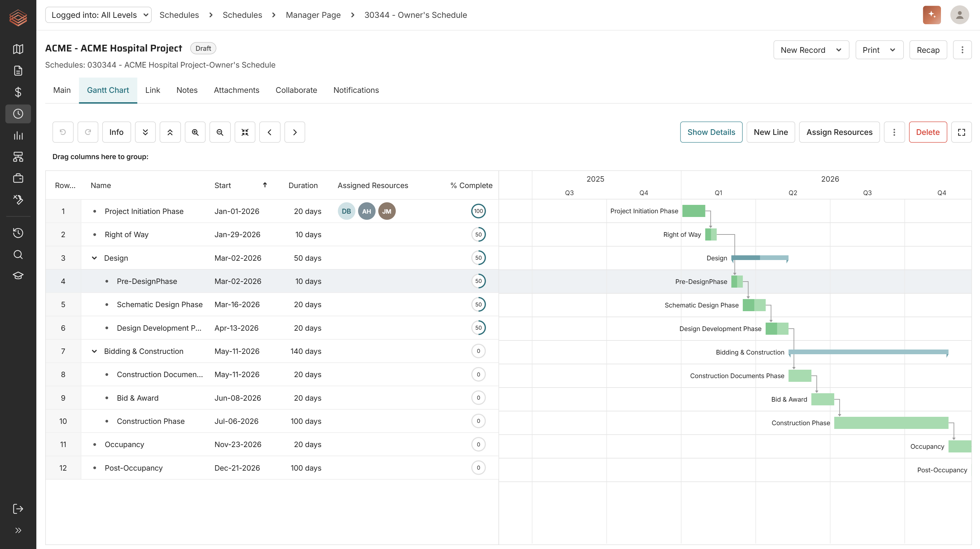Click the search magnifier in sidebar

[x=18, y=254]
